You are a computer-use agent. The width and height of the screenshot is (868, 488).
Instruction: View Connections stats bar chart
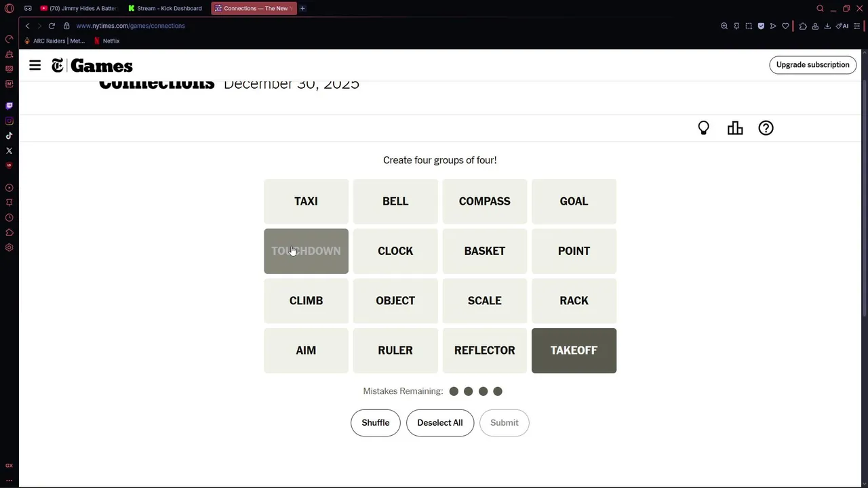pos(735,128)
